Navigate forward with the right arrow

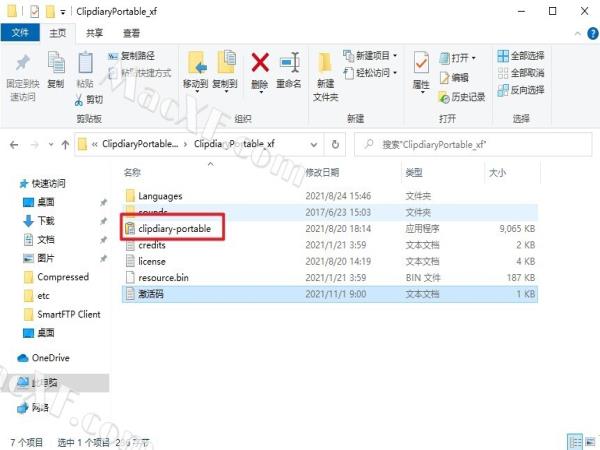[34, 145]
